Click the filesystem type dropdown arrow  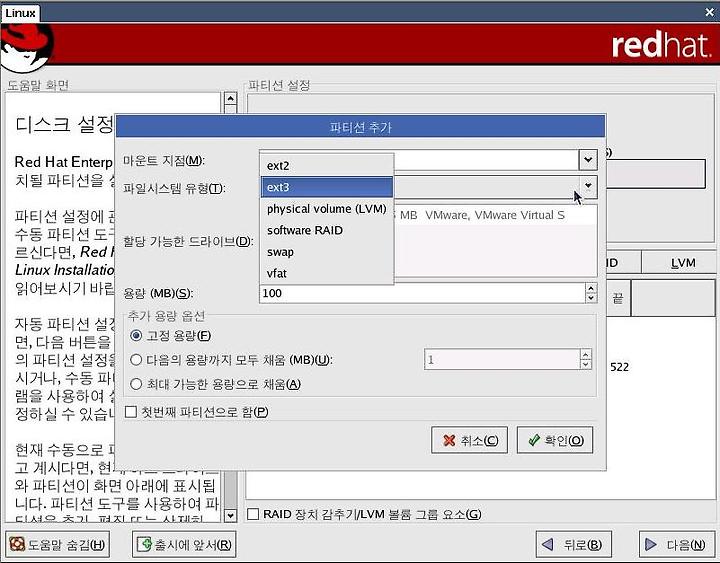(x=588, y=186)
